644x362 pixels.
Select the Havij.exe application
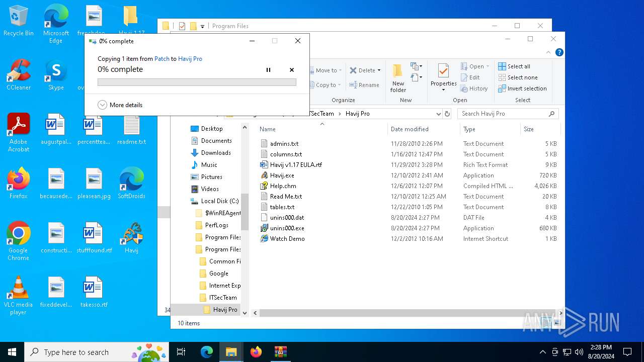[282, 175]
